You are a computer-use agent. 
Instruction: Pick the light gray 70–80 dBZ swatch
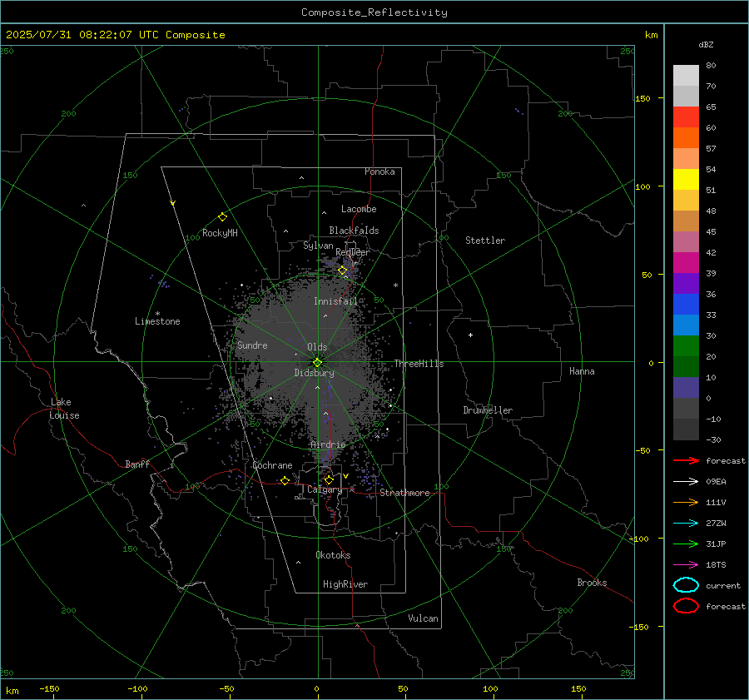(x=686, y=76)
